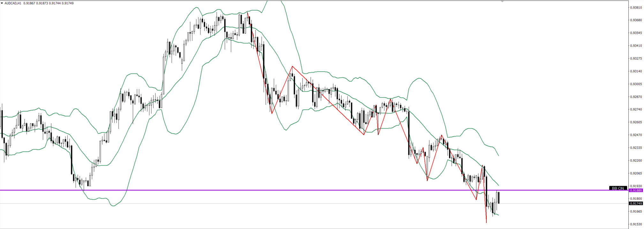Viewport: 644px width, 229px height.
Task: Click the purple 0.91889 price tag
Action: tap(635, 190)
